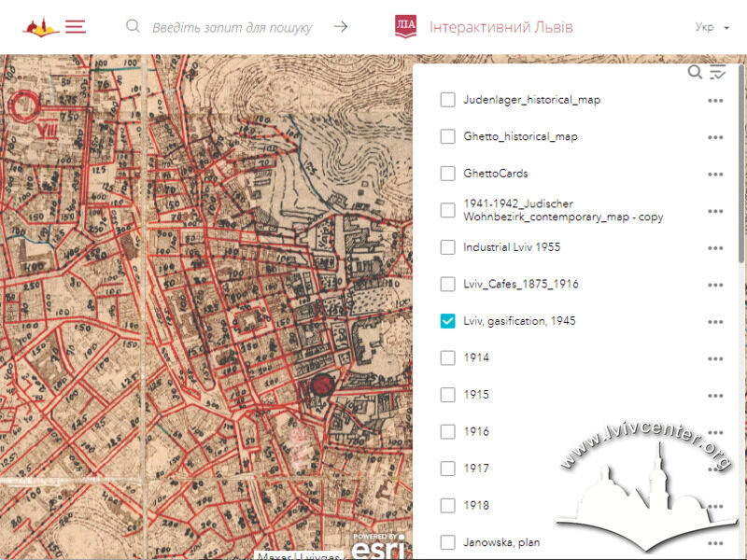The image size is (747, 560).
Task: Click the search query input field
Action: click(232, 28)
